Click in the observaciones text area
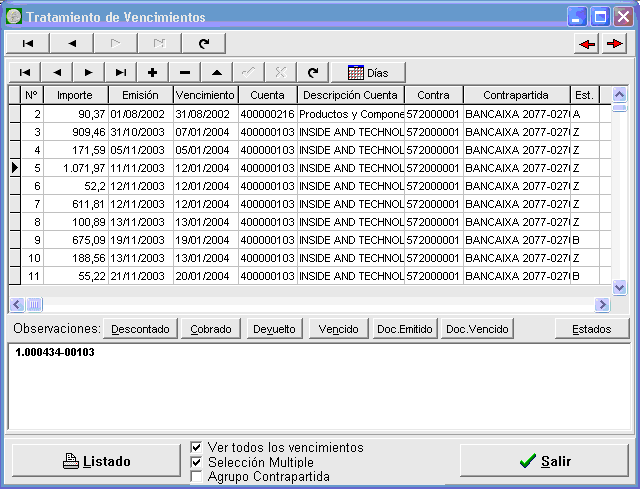640x489 pixels. (318, 390)
